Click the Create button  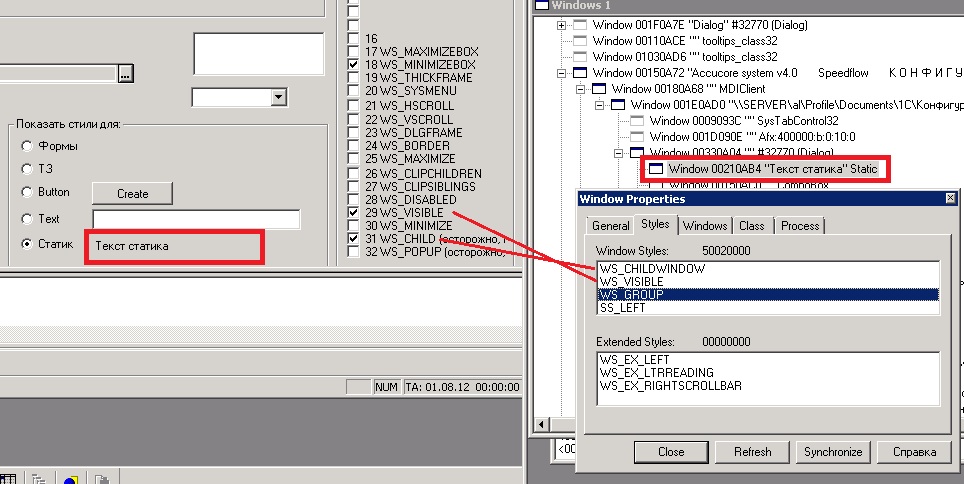[132, 193]
